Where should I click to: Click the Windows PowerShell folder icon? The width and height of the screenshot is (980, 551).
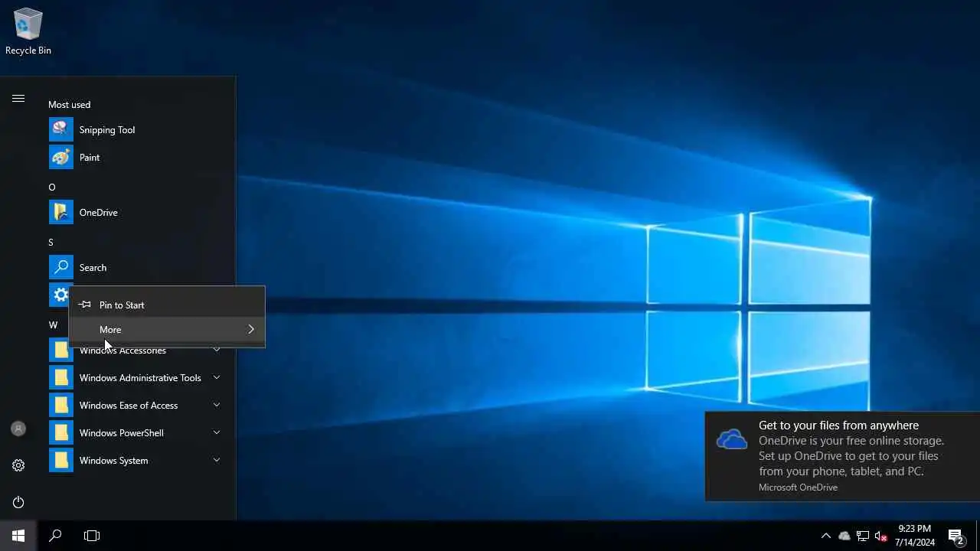[x=61, y=432]
